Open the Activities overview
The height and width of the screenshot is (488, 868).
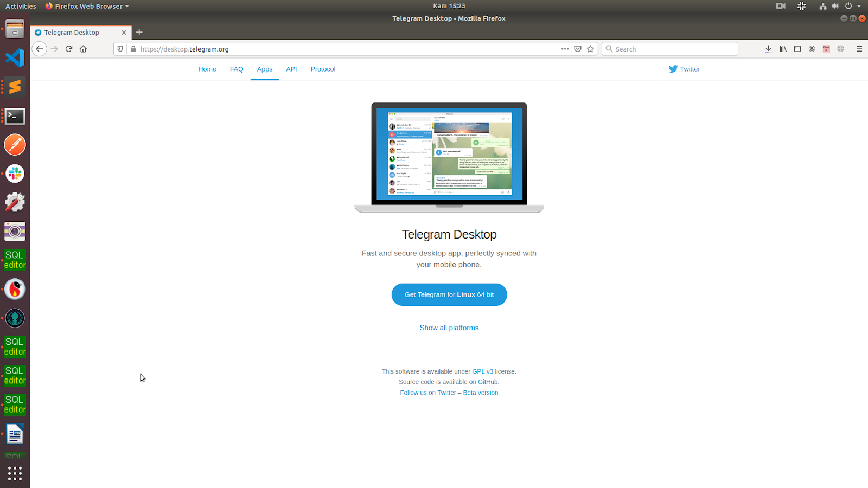point(21,6)
